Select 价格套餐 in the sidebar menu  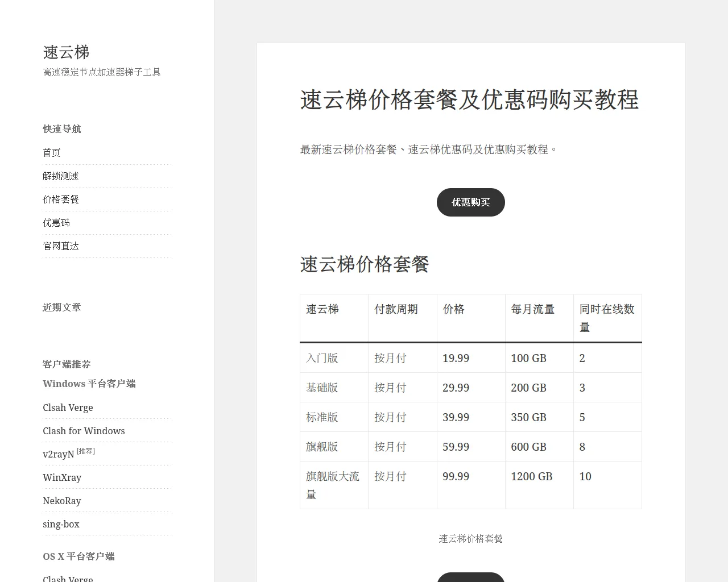click(61, 199)
